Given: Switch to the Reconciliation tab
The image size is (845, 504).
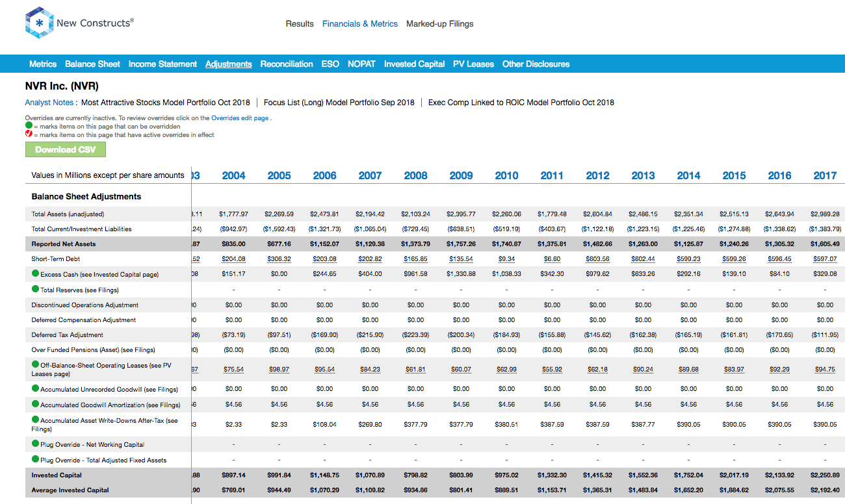Looking at the screenshot, I should point(287,64).
